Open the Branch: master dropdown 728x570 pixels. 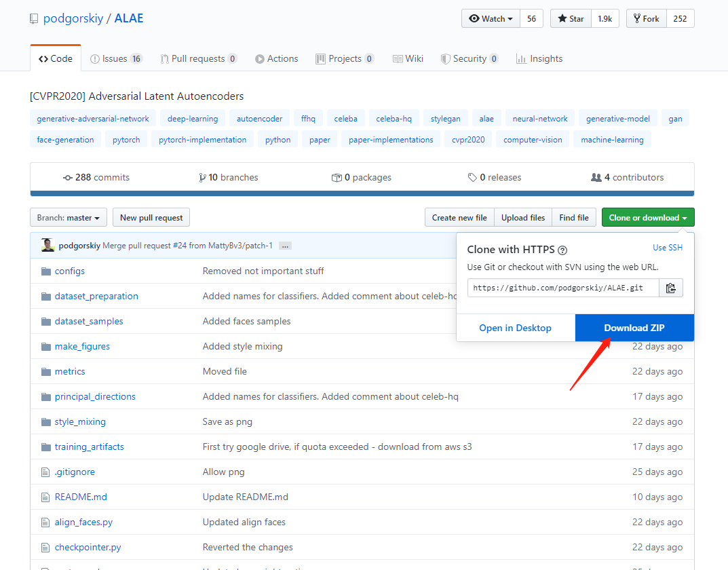pos(69,218)
